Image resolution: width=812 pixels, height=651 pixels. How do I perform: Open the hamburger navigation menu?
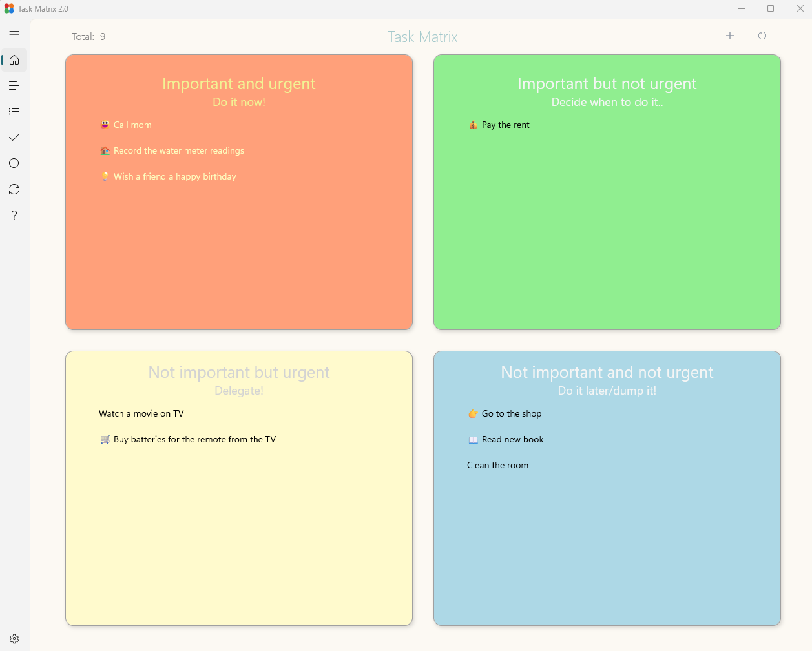[x=14, y=34]
